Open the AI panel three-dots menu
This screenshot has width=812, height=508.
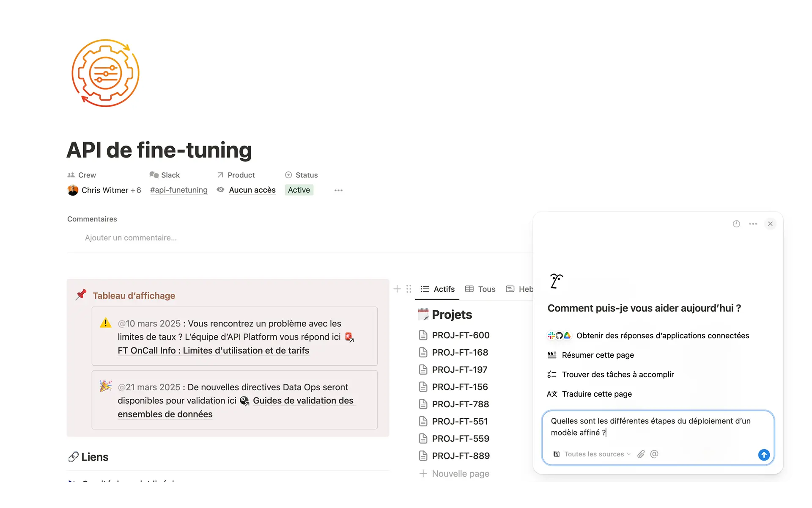click(753, 224)
